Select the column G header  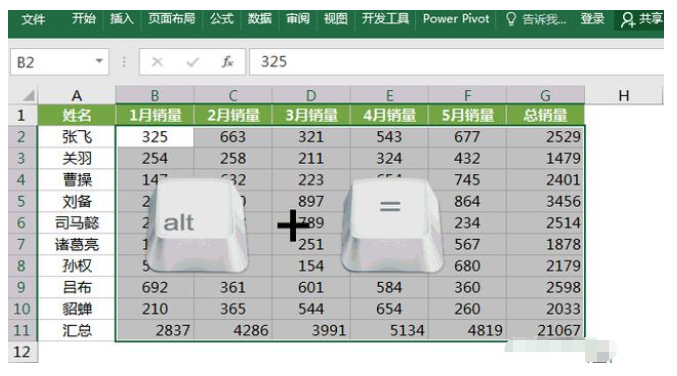[x=545, y=95]
